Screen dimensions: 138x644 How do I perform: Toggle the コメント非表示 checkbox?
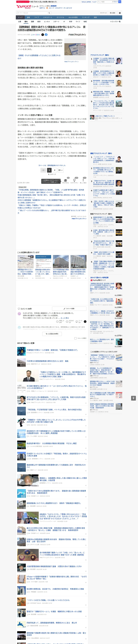point(75,338)
